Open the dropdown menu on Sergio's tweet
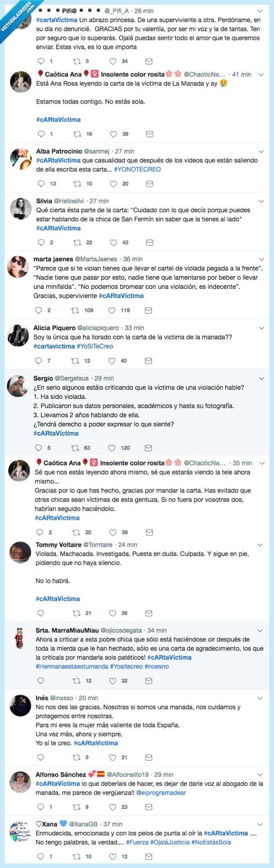Screen dimensions: 274x868 click(262, 378)
